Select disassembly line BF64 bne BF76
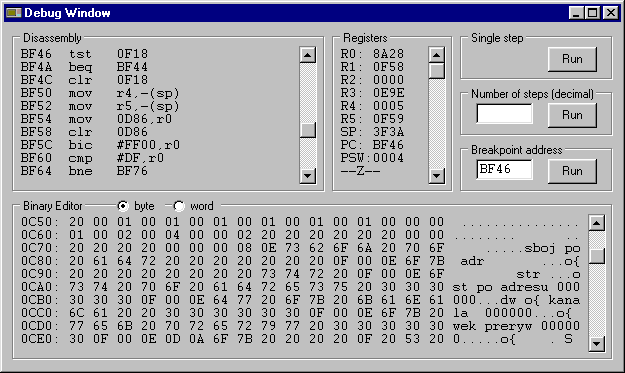Viewport: 625px width, 373px height. pyautogui.click(x=85, y=171)
